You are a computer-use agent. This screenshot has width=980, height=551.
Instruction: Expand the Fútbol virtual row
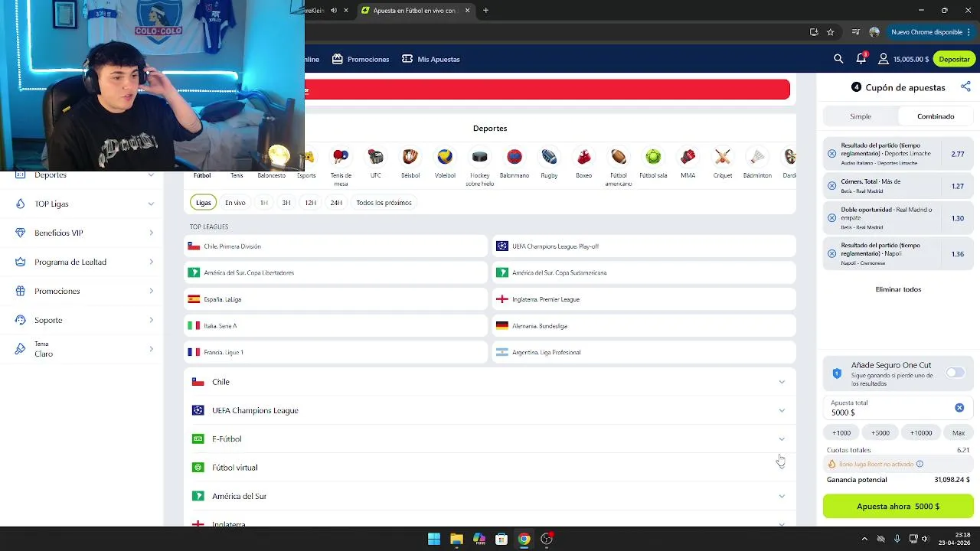point(489,468)
